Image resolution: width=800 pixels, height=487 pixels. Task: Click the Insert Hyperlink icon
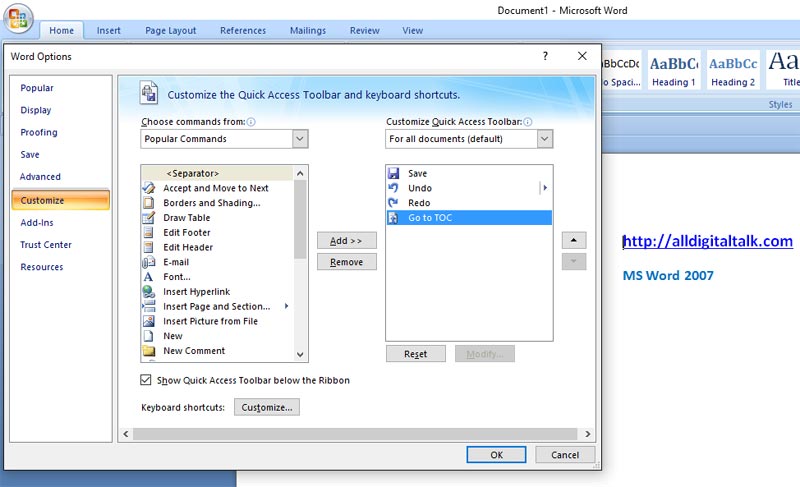148,292
